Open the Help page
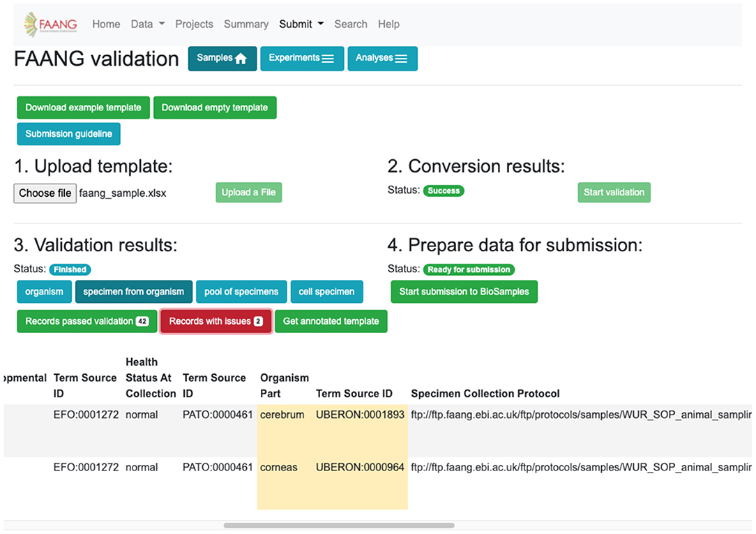The height and width of the screenshot is (534, 756). [388, 24]
